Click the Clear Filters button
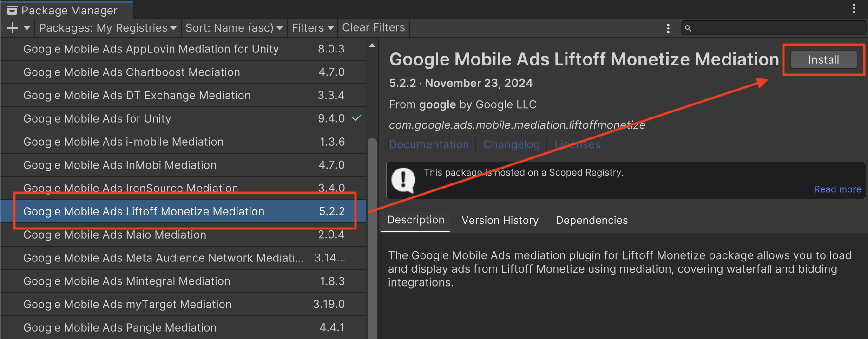Image resolution: width=868 pixels, height=339 pixels. click(x=374, y=28)
